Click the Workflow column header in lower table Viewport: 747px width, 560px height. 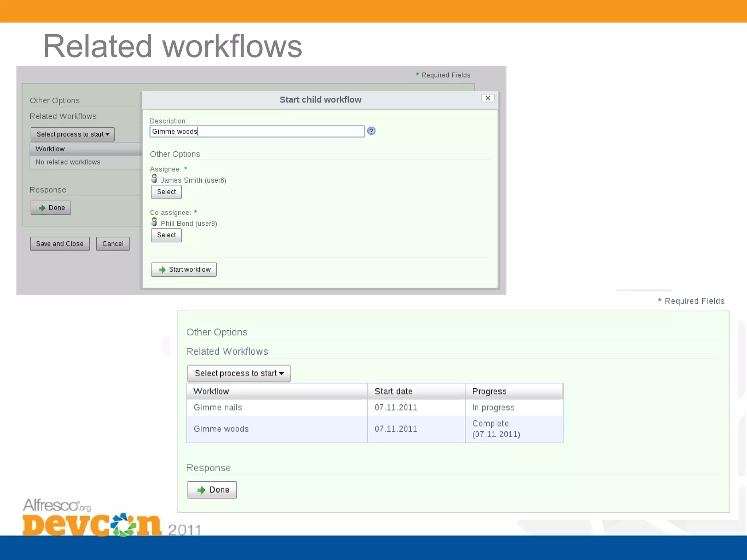[x=277, y=391]
